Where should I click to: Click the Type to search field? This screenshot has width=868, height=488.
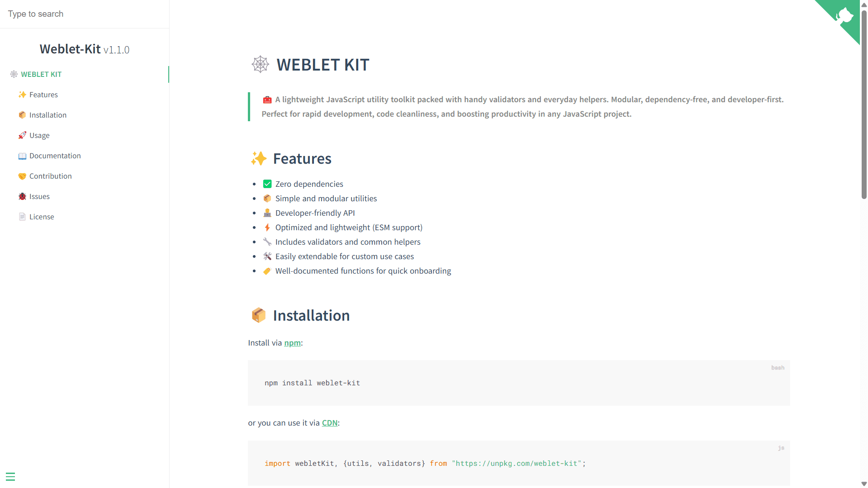[x=68, y=14]
